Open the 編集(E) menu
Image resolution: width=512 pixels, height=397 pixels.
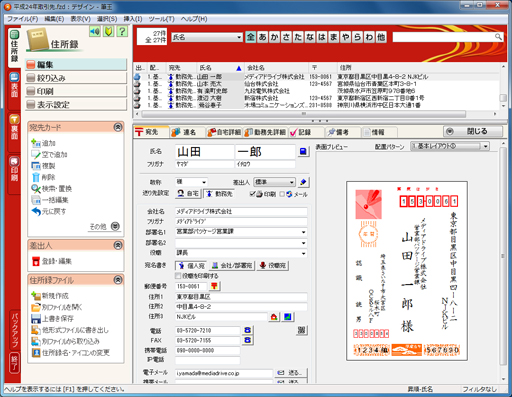point(54,19)
